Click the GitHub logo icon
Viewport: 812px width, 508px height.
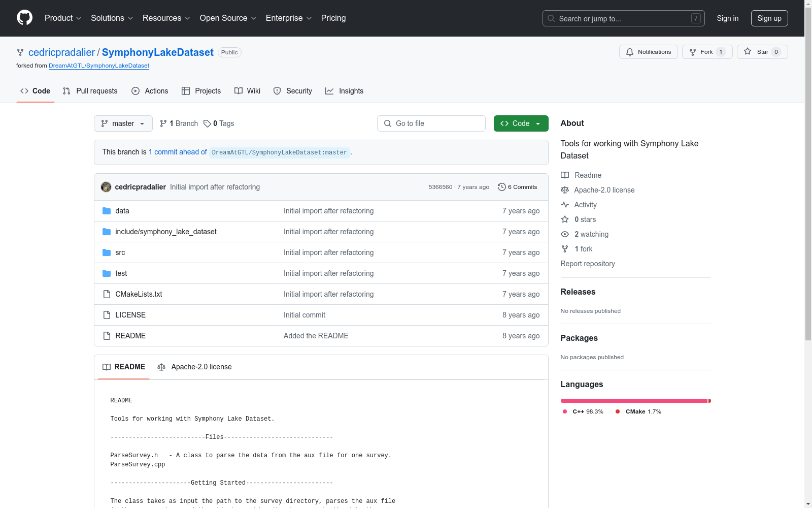(x=24, y=18)
